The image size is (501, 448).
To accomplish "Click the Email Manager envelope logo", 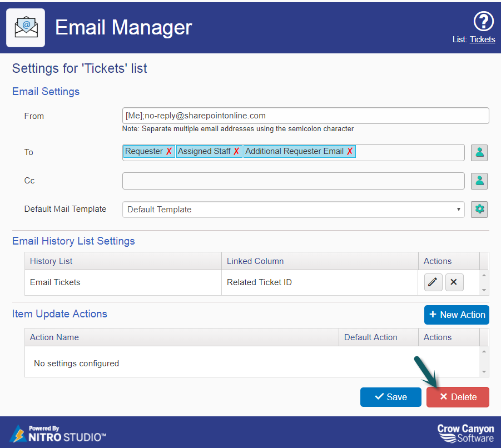I will pos(26,28).
